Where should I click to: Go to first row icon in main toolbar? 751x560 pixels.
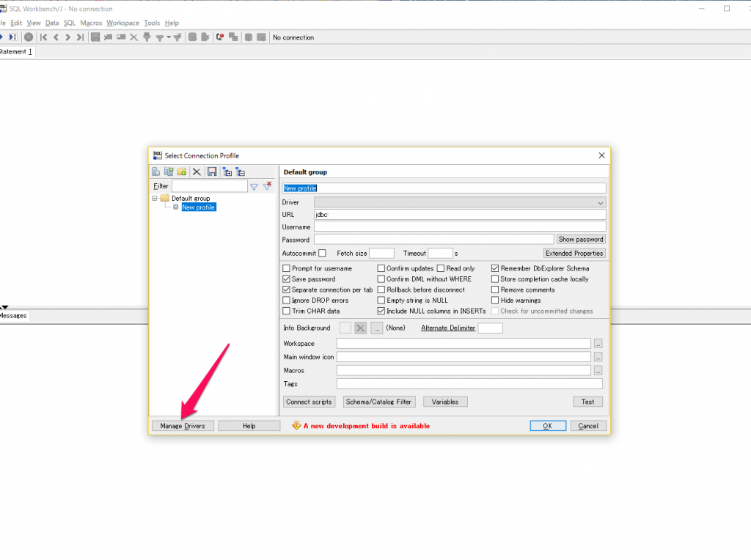(43, 37)
